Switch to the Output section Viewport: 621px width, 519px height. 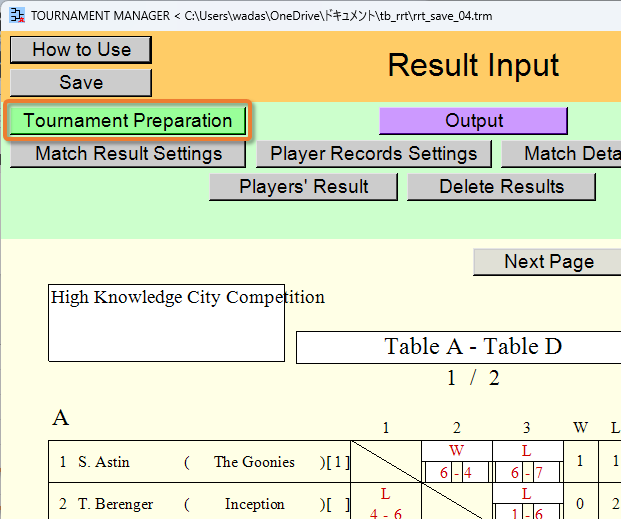[x=473, y=120]
